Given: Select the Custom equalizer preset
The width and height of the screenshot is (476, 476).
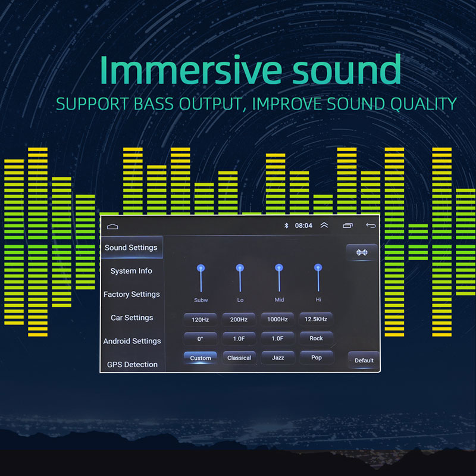Looking at the screenshot, I should coord(201,358).
